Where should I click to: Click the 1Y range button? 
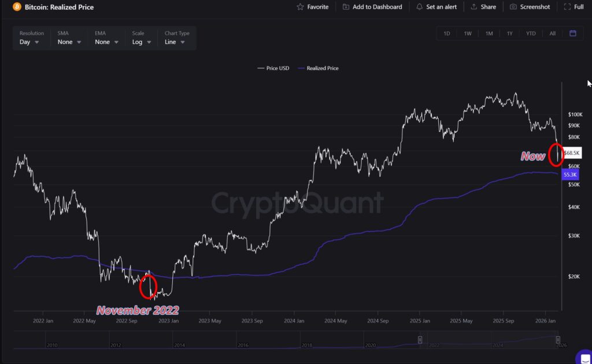(x=510, y=34)
